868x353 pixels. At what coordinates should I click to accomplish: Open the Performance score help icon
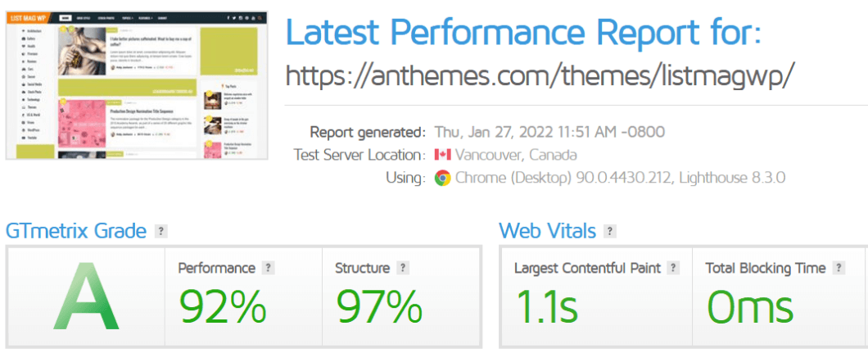coord(268,269)
